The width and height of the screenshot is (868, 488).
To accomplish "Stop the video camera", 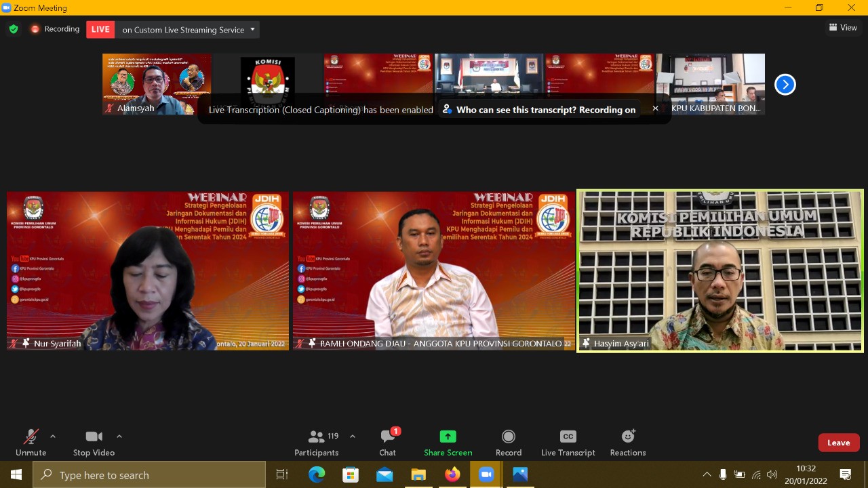I will (94, 442).
